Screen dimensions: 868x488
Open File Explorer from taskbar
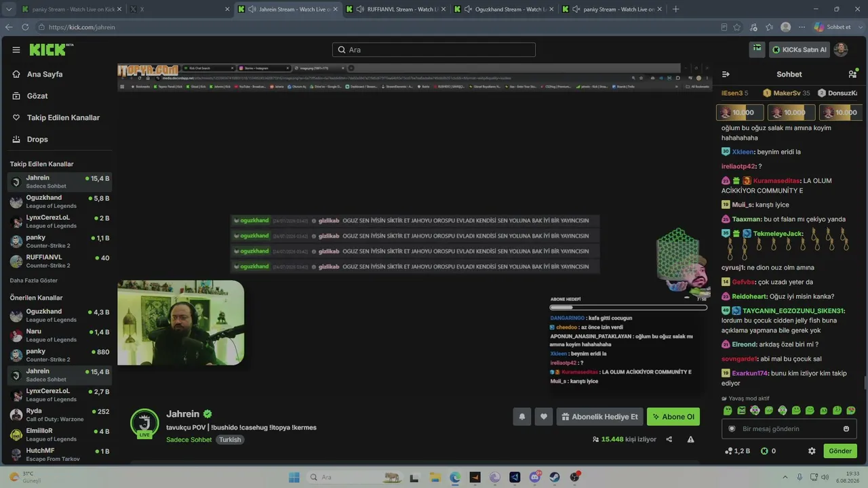[434, 477]
